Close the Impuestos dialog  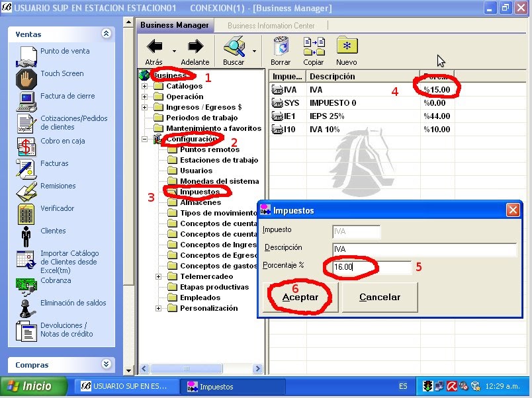coord(513,210)
